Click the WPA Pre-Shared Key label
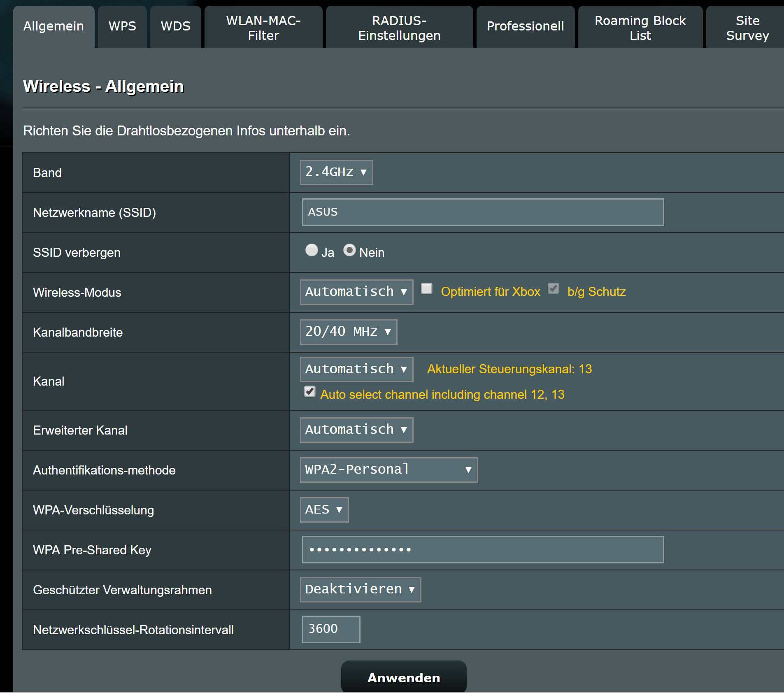 pyautogui.click(x=92, y=550)
